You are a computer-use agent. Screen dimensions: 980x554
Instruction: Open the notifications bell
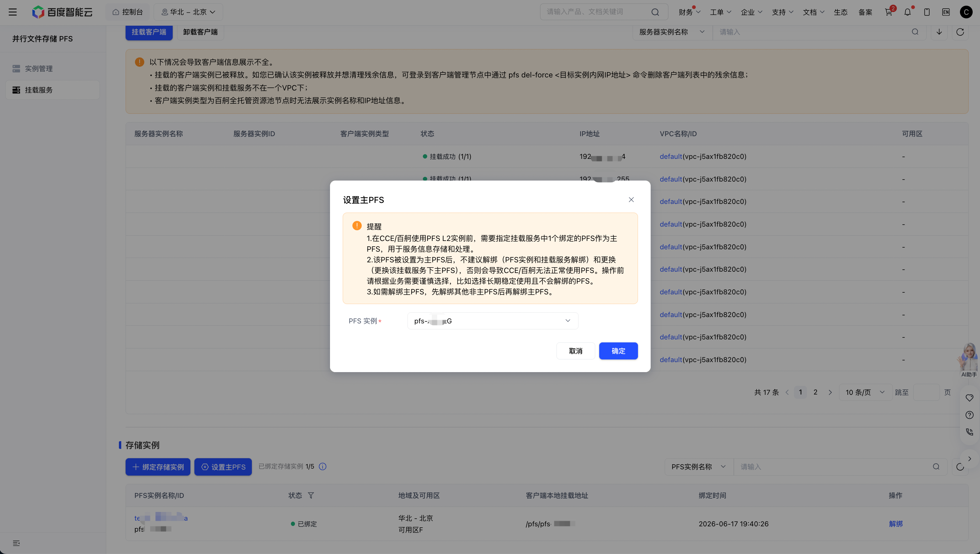[908, 12]
